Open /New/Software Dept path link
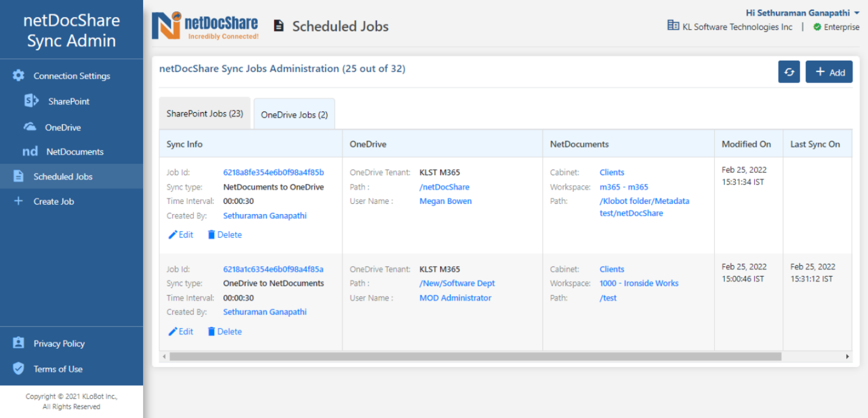 pyautogui.click(x=457, y=283)
